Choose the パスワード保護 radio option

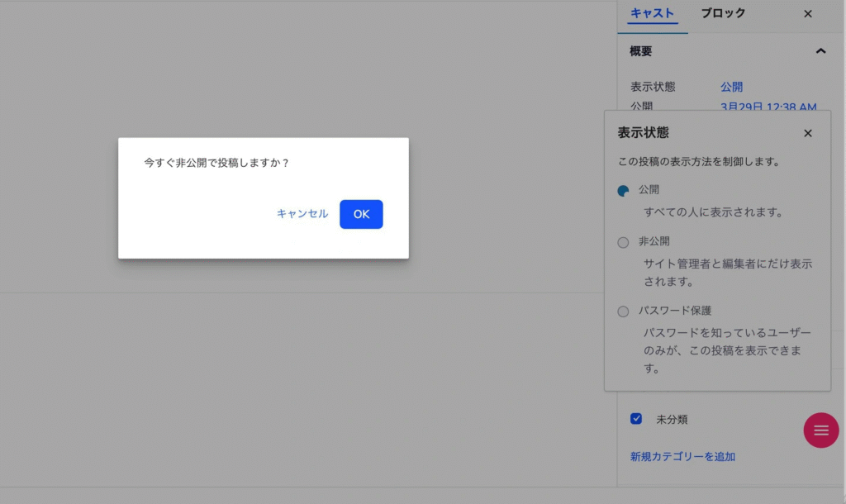(623, 311)
